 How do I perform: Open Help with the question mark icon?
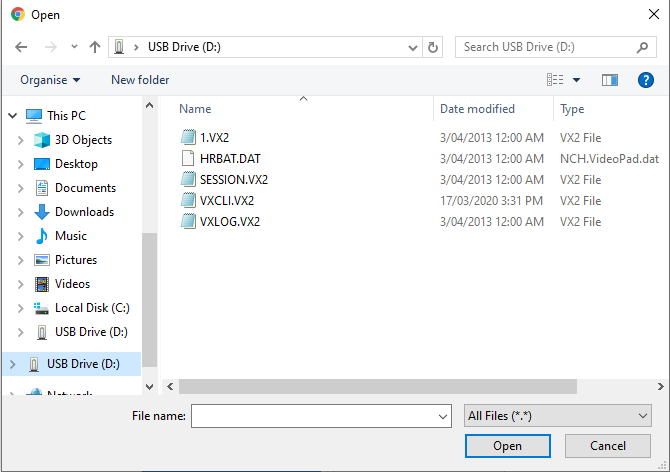(646, 80)
